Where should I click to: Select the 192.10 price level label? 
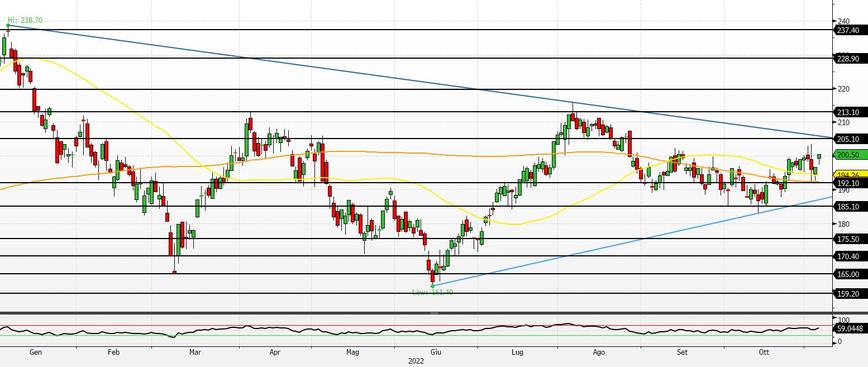pyautogui.click(x=850, y=183)
